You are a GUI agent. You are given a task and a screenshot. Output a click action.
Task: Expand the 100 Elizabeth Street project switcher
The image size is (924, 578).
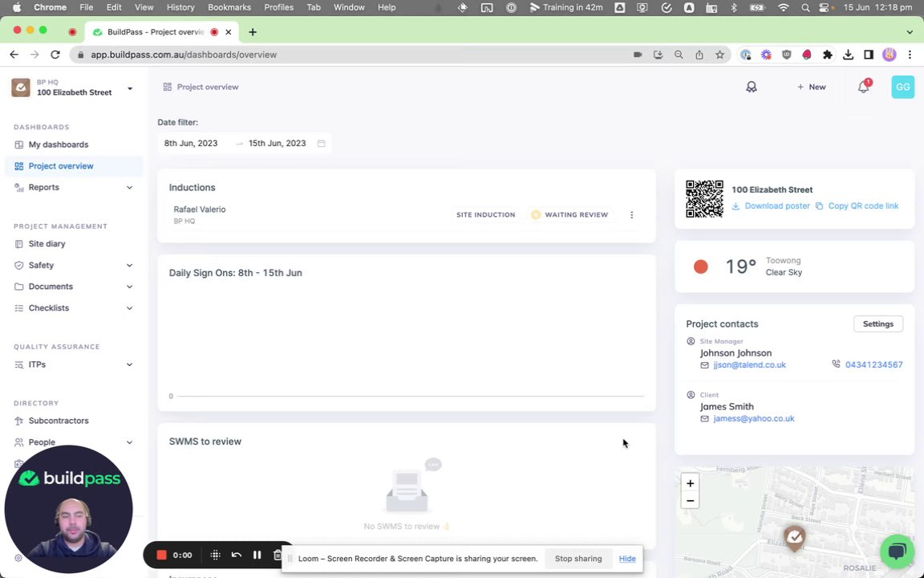tap(130, 88)
